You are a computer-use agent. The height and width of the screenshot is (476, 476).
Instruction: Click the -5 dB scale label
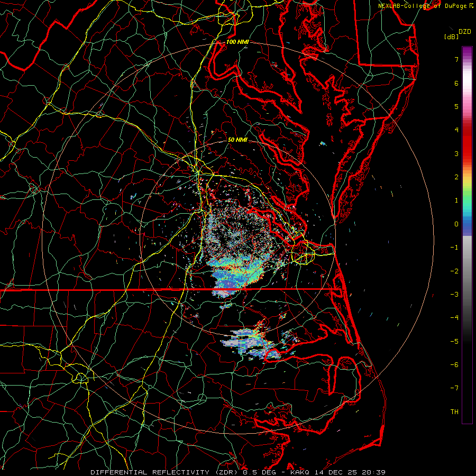[x=454, y=342]
